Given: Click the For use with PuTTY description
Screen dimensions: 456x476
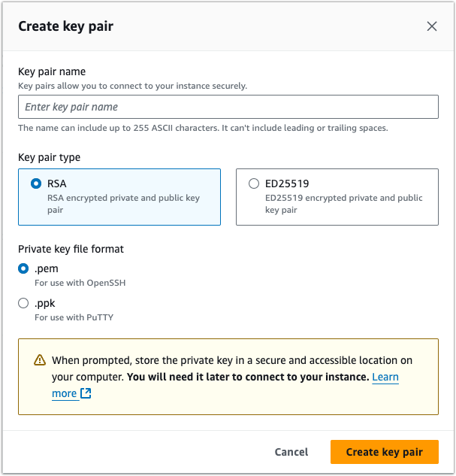Looking at the screenshot, I should point(74,317).
